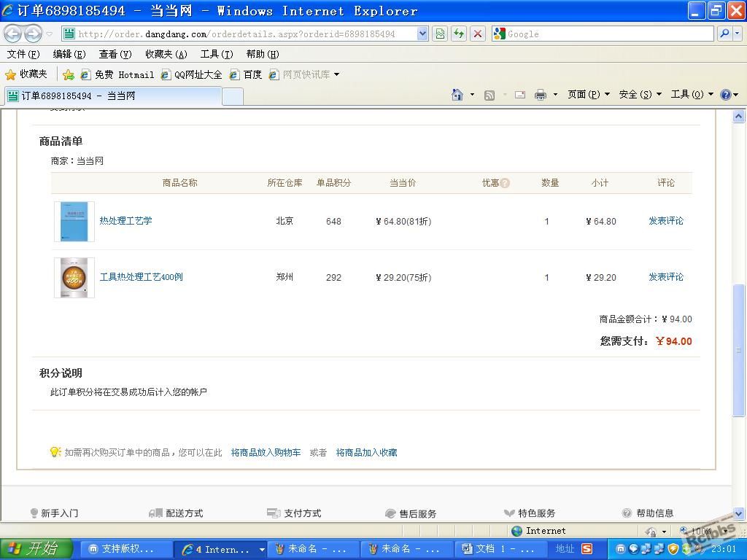This screenshot has width=747, height=560.
Task: Open the QQ网址大全 favorite link
Action: (x=192, y=75)
